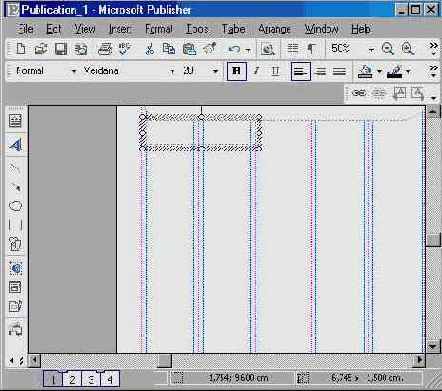Screen dimensions: 442x391
Task: Click the New publication icon
Action: pyautogui.click(x=21, y=49)
